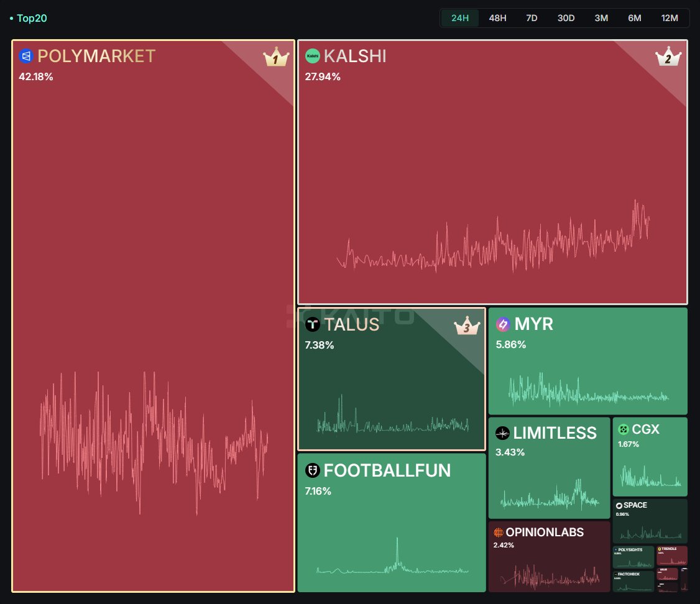Open the OPINIONLABS project name
The image size is (700, 604).
point(545,532)
